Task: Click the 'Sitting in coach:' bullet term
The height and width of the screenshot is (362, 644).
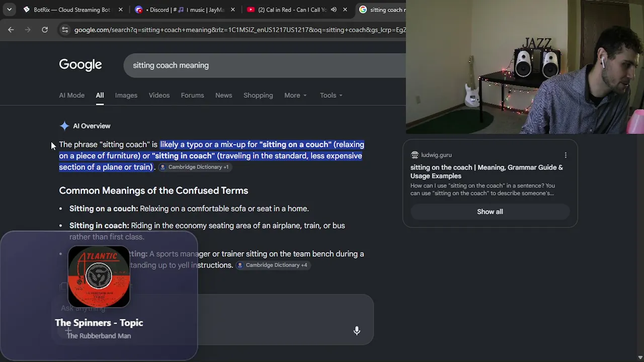Action: (x=99, y=226)
